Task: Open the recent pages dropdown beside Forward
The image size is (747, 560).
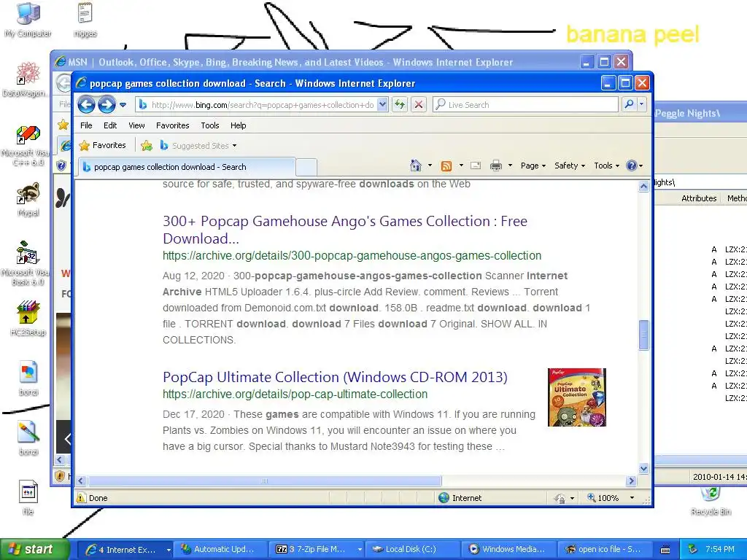Action: click(x=123, y=105)
